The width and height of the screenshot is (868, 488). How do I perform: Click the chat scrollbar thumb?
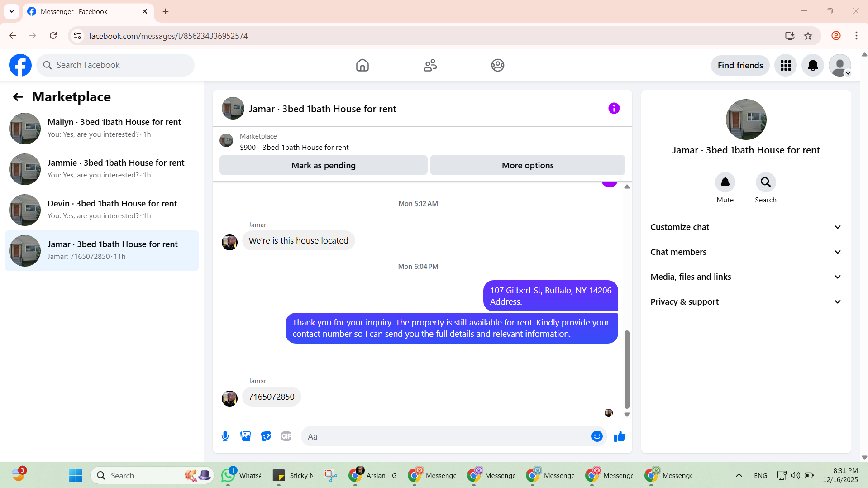pos(627,369)
